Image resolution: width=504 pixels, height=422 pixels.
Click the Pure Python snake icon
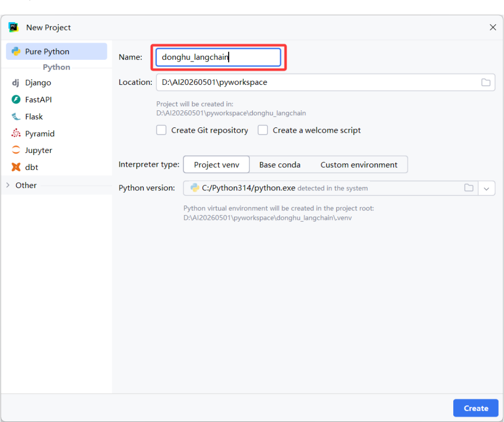point(16,51)
